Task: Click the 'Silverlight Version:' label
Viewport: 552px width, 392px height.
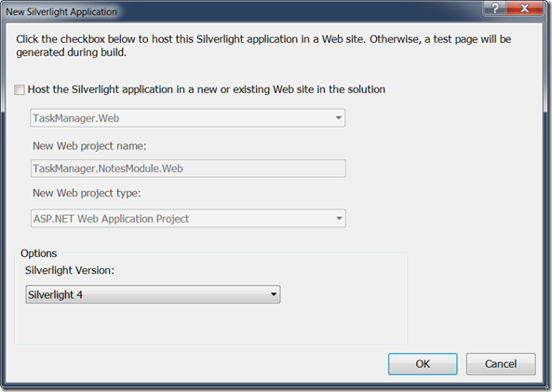Action: 70,271
